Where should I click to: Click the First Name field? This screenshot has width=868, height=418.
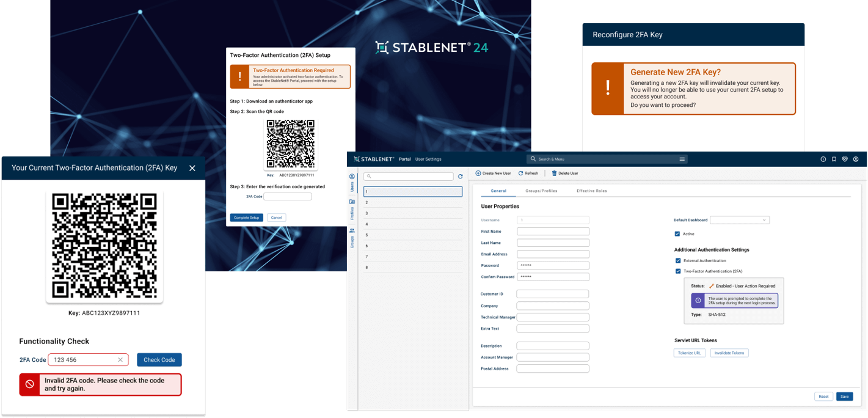pyautogui.click(x=553, y=232)
